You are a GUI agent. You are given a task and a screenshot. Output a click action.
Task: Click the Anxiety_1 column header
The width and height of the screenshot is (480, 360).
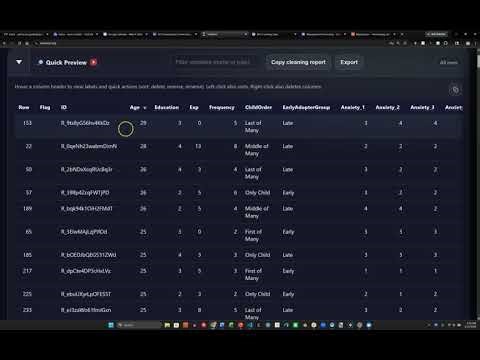click(x=353, y=107)
